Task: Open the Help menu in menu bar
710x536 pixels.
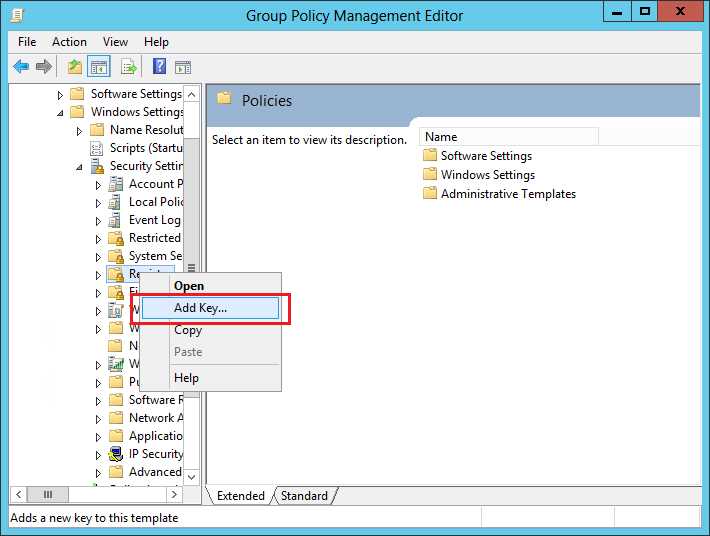Action: tap(156, 42)
